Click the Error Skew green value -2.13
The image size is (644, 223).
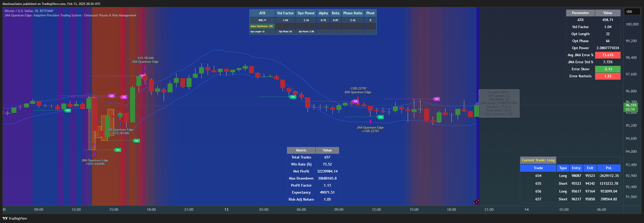[608, 69]
